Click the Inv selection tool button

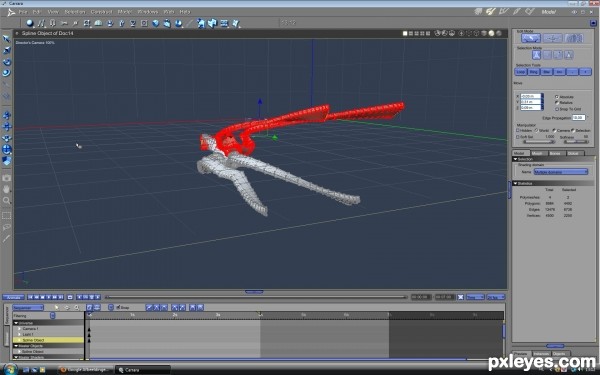coord(559,72)
